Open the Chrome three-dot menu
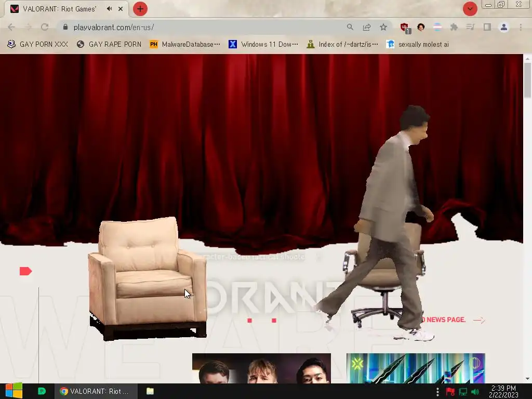The image size is (532, 399). (x=521, y=27)
